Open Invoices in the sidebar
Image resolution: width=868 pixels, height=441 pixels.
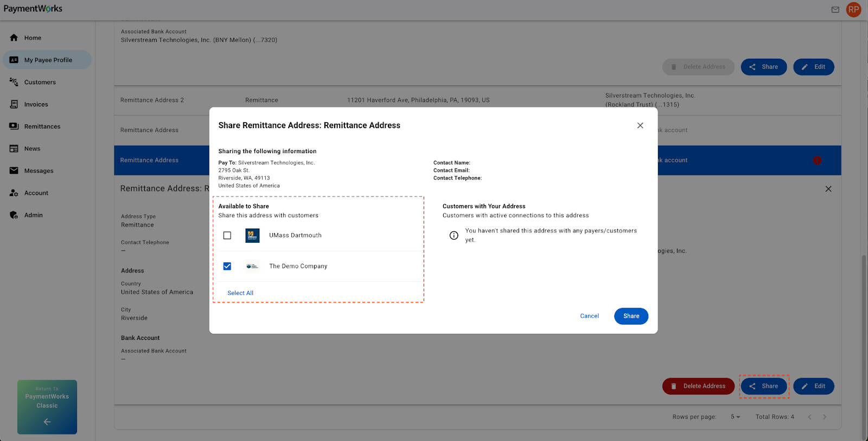(x=47, y=104)
